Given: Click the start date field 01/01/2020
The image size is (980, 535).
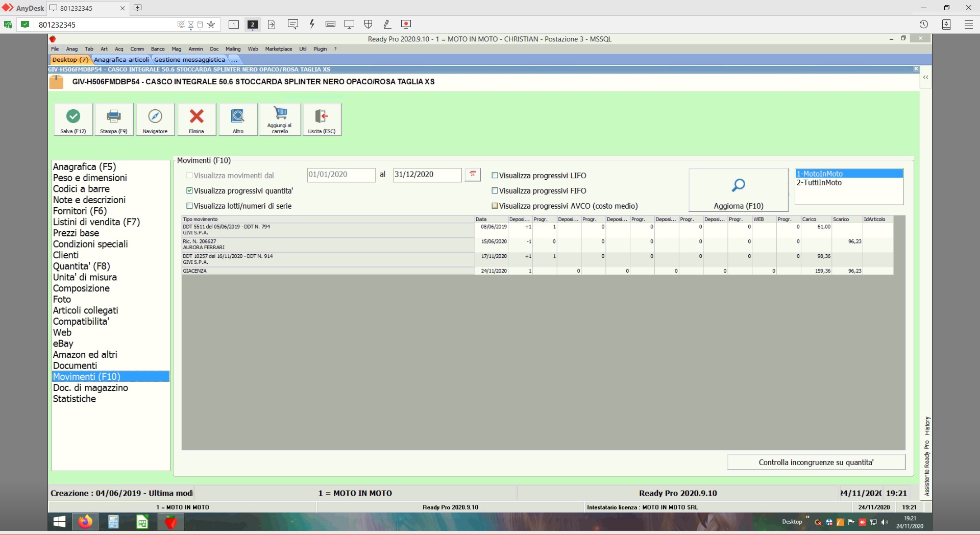Looking at the screenshot, I should click(341, 175).
